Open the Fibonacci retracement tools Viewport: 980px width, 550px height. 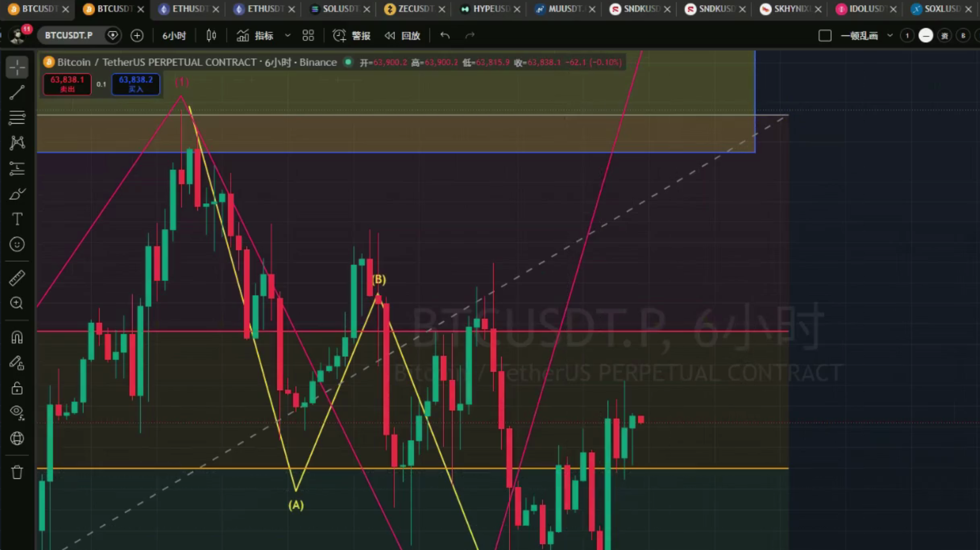(17, 118)
